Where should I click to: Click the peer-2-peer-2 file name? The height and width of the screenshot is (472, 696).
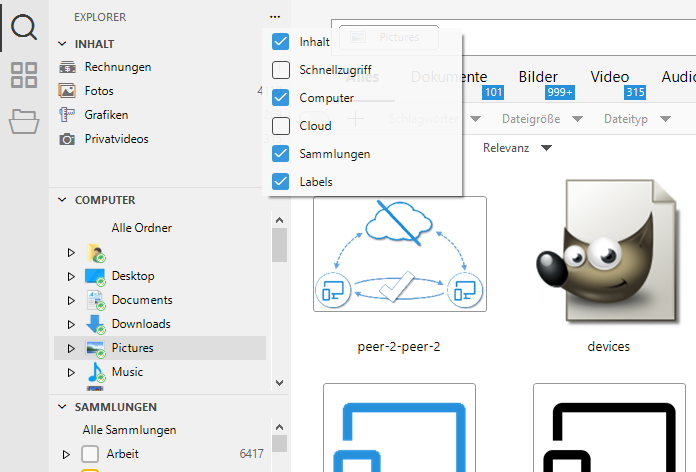399,346
